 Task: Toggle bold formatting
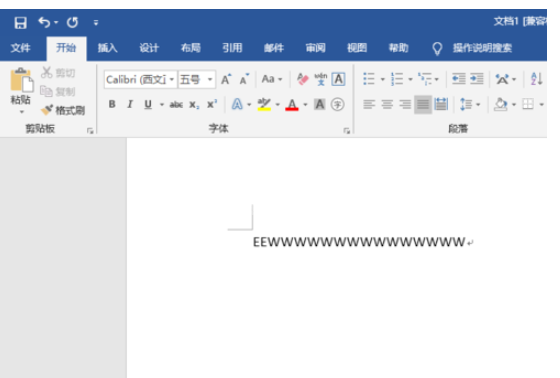coord(112,104)
